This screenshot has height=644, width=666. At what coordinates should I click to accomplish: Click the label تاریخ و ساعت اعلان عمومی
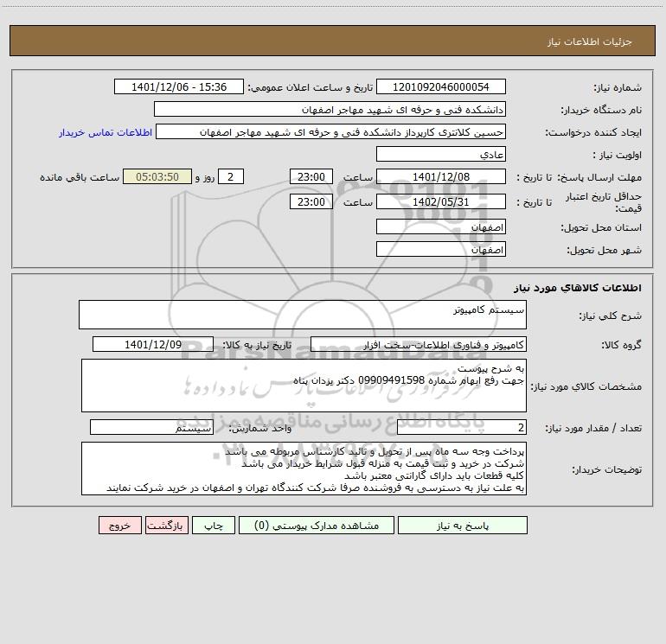tap(310, 87)
